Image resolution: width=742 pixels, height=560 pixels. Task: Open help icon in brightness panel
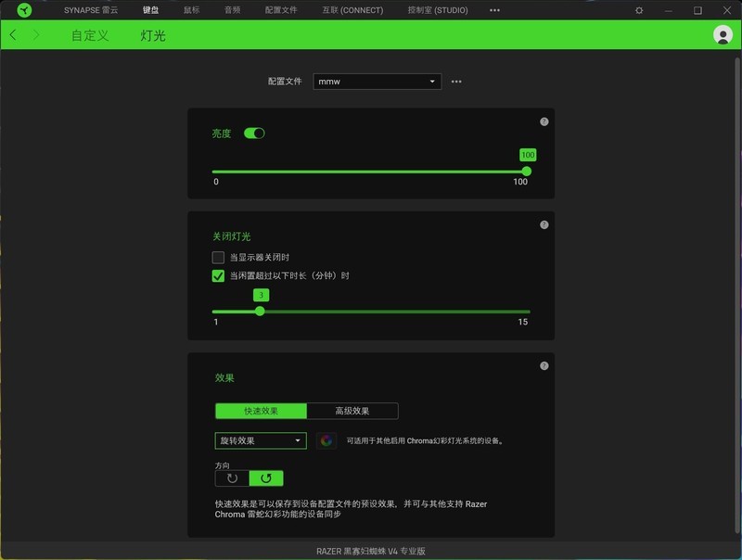point(544,121)
